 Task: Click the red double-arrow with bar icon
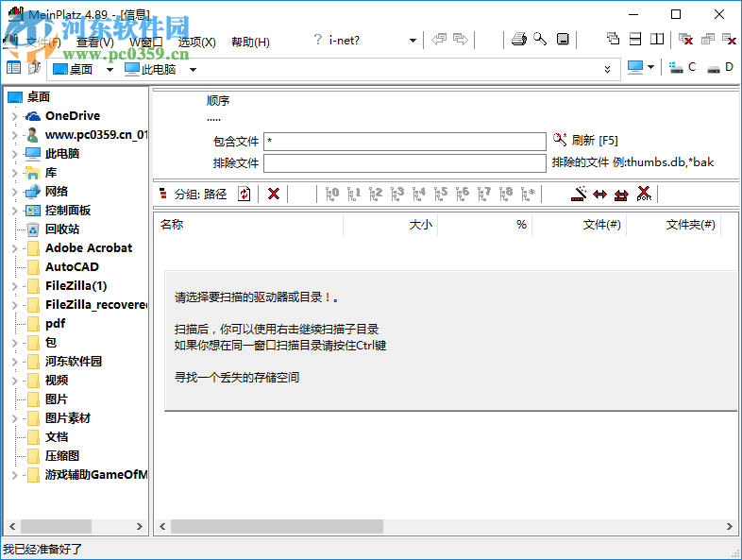[621, 195]
